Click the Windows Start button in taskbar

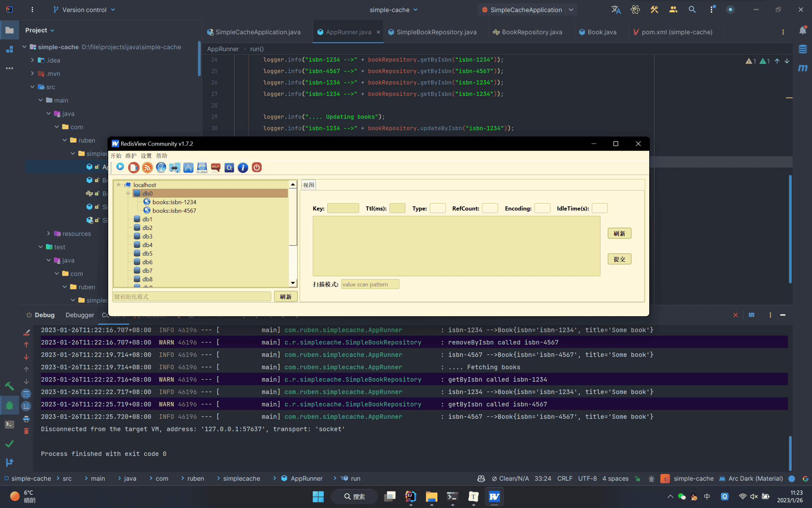pos(318,497)
